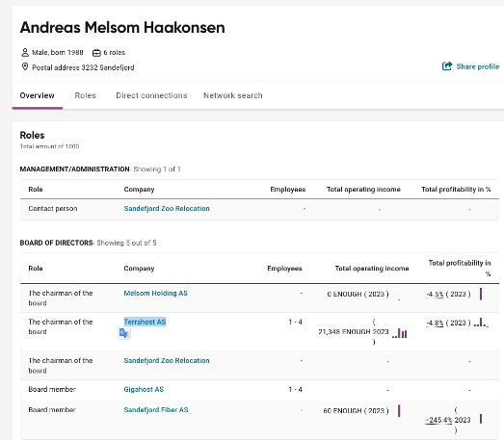Click Board member role in Gigahost AS row
Viewport: 504px width, 440px height.
coord(52,389)
